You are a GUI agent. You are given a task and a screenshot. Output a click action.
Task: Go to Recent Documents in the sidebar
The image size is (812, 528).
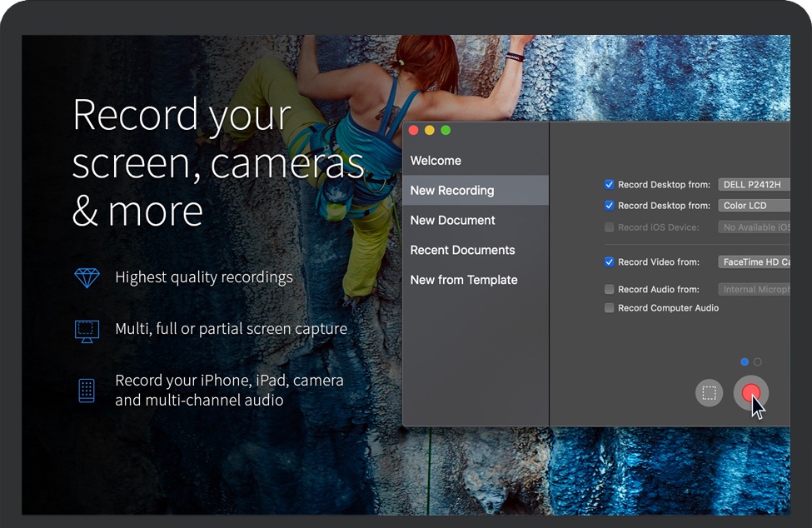click(462, 251)
